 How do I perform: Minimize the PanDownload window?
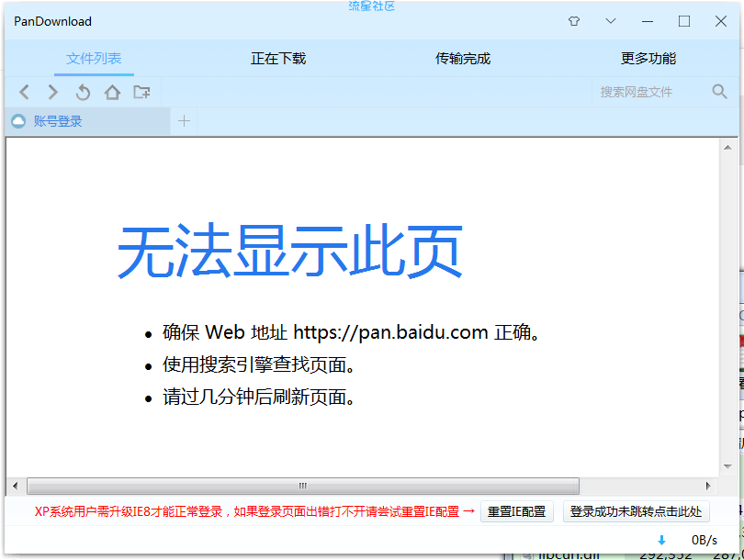(x=648, y=21)
